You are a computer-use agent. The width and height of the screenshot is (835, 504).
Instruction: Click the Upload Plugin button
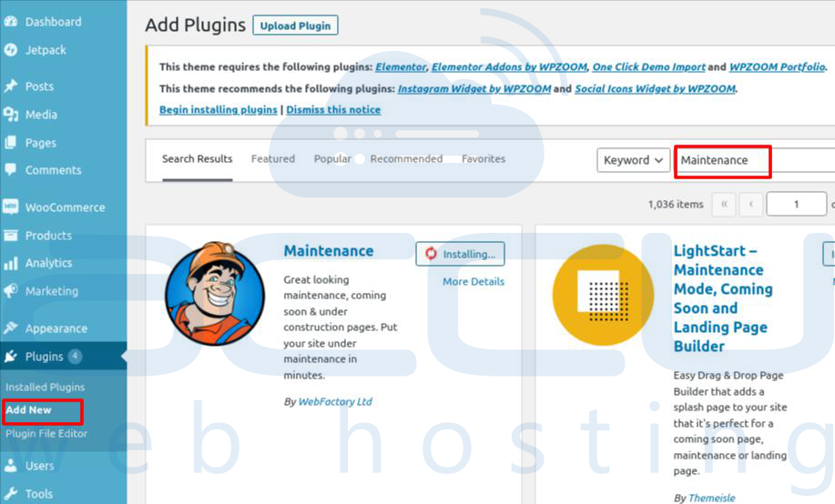[296, 25]
